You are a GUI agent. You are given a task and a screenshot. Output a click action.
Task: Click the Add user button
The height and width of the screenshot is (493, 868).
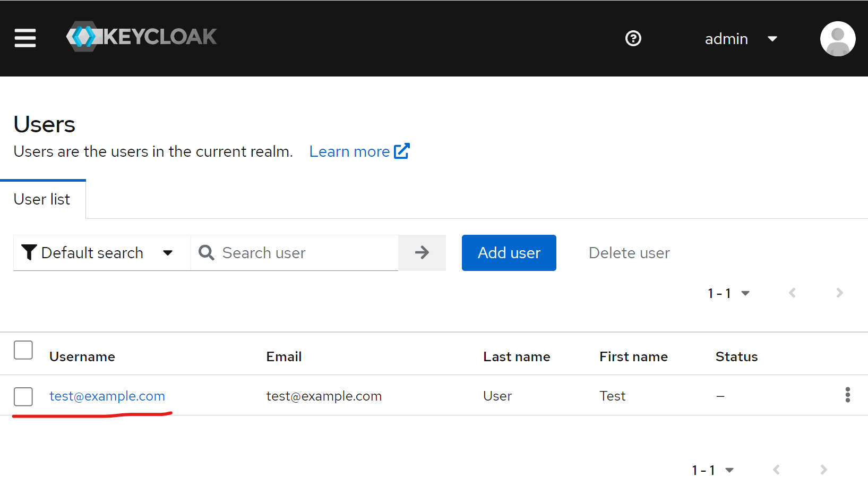(508, 252)
